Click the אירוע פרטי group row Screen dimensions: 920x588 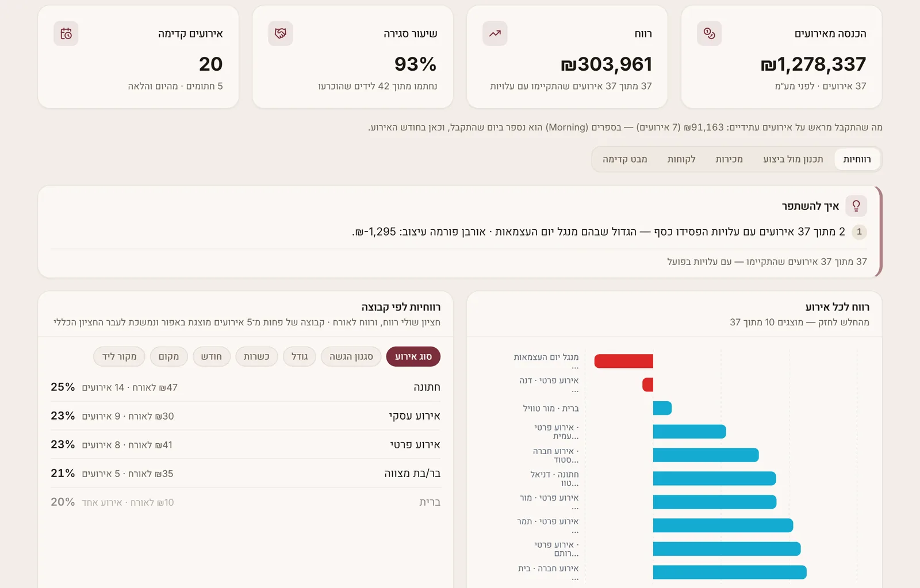246,445
